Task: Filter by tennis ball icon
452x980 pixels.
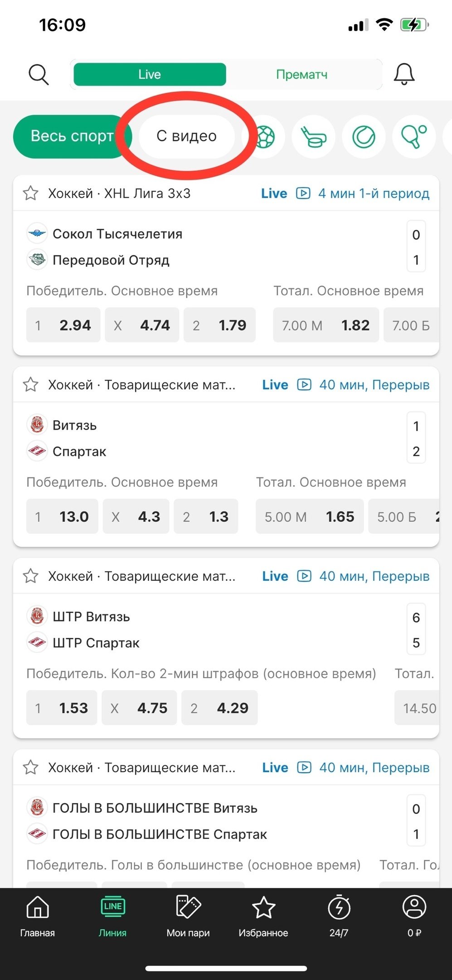Action: tap(364, 137)
